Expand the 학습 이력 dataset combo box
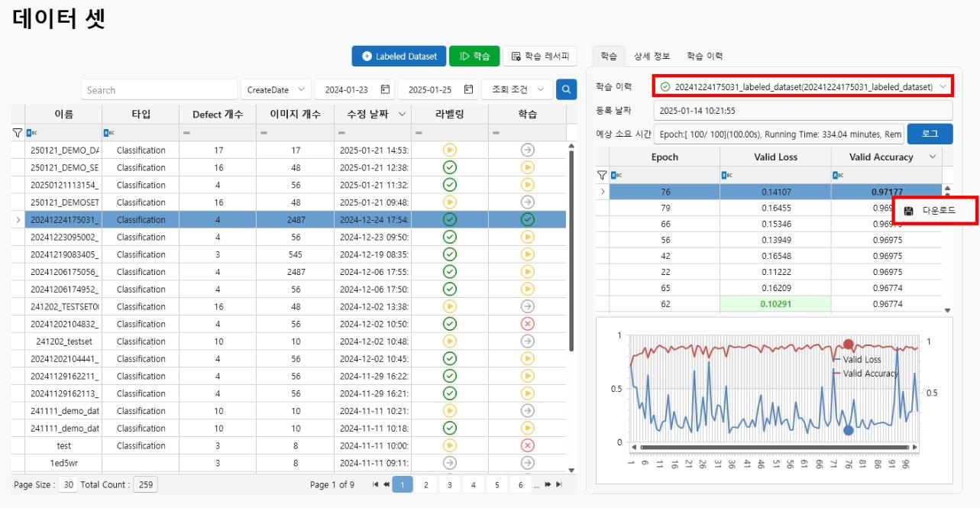 [943, 87]
